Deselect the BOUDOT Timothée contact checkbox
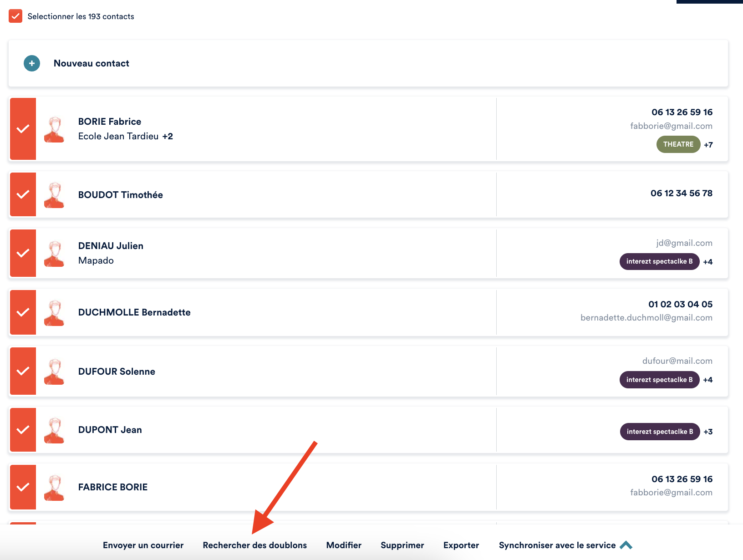The height and width of the screenshot is (560, 743). (23, 194)
